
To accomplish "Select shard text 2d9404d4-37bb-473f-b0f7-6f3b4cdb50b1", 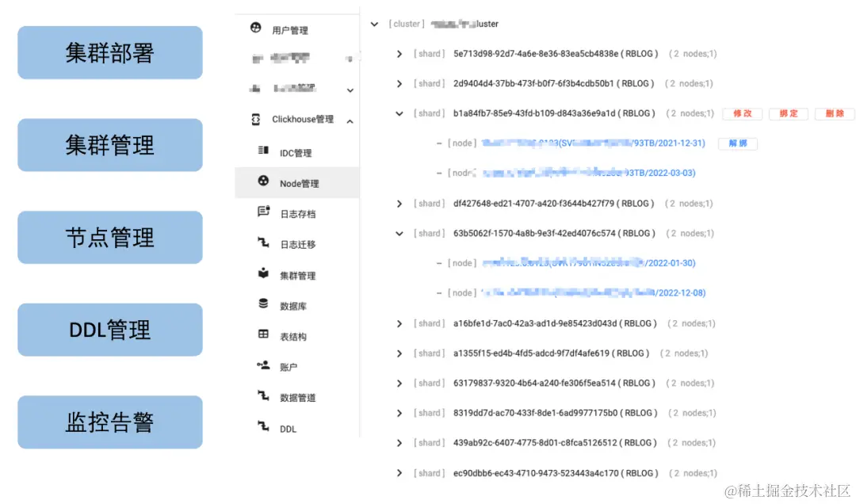I will click(x=534, y=83).
